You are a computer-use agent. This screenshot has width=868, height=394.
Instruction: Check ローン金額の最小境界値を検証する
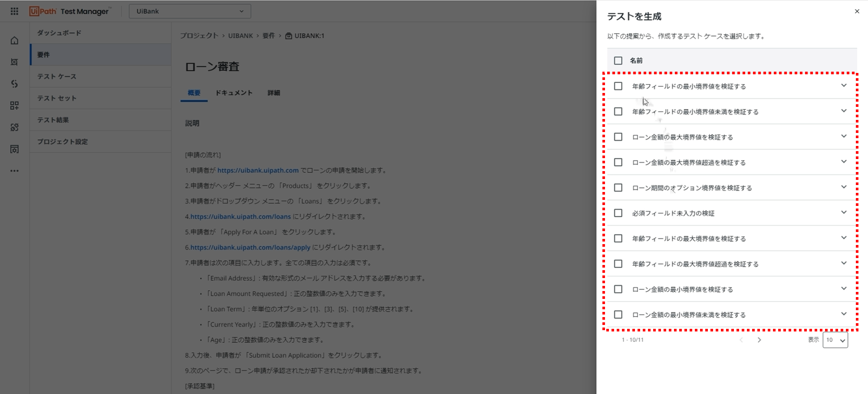[618, 289]
